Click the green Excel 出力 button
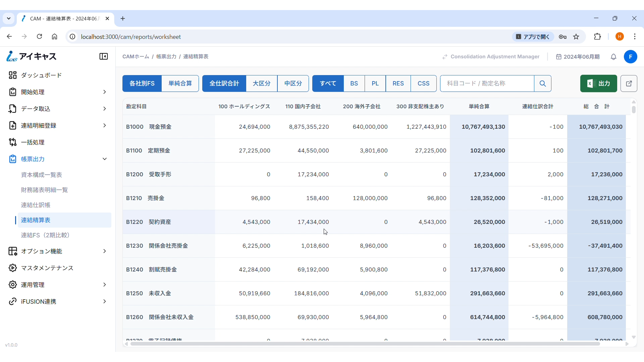The width and height of the screenshot is (644, 362). (x=598, y=83)
